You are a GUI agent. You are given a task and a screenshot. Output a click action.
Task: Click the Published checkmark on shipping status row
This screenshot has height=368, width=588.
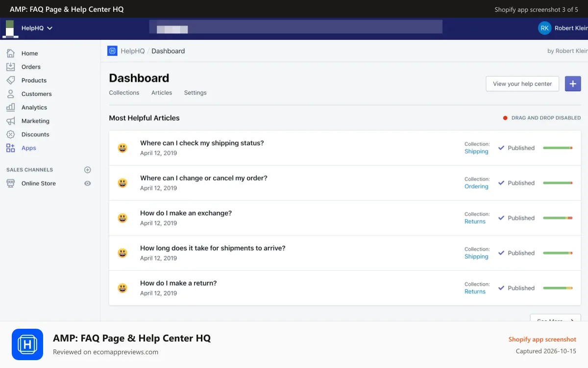[501, 148]
